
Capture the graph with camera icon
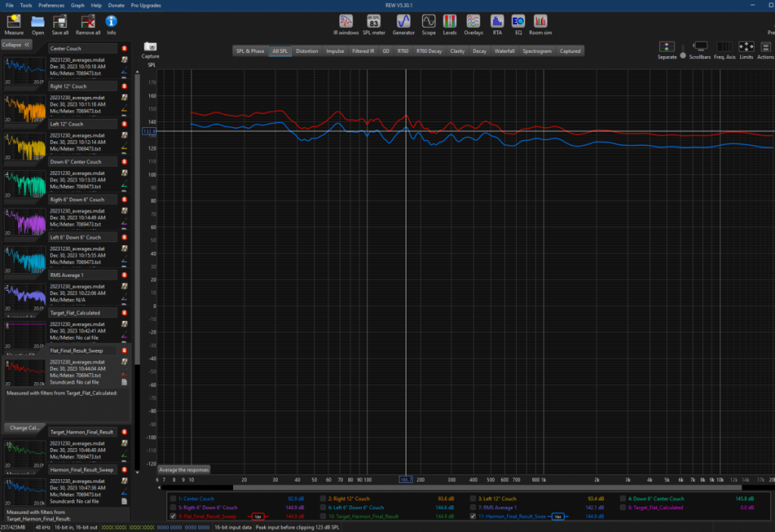pyautogui.click(x=150, y=48)
